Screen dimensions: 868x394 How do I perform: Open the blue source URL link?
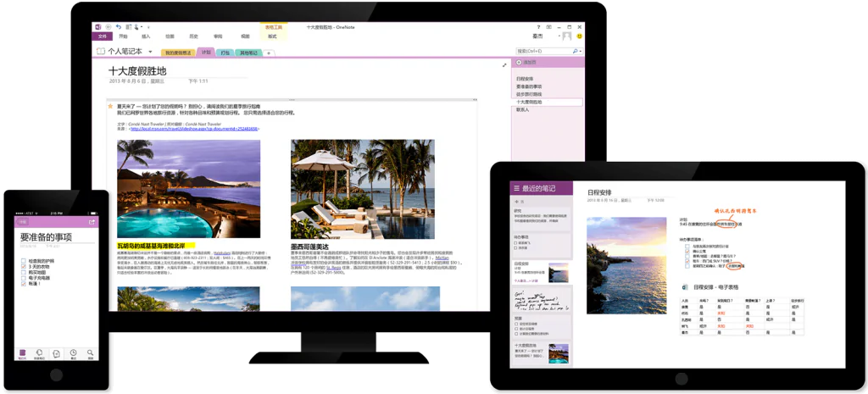click(194, 129)
